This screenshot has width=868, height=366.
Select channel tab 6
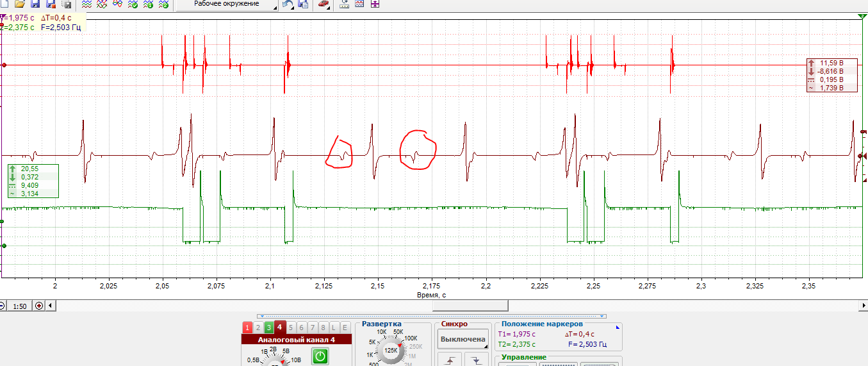(x=302, y=327)
